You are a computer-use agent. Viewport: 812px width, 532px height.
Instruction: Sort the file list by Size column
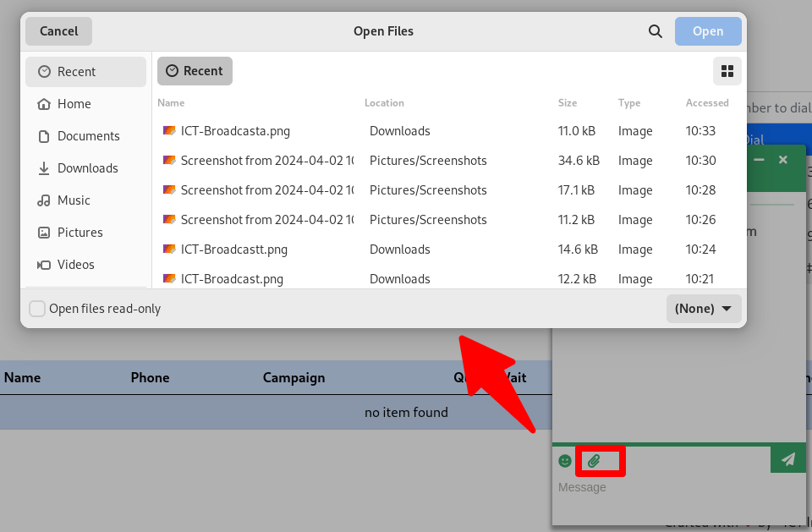click(567, 103)
